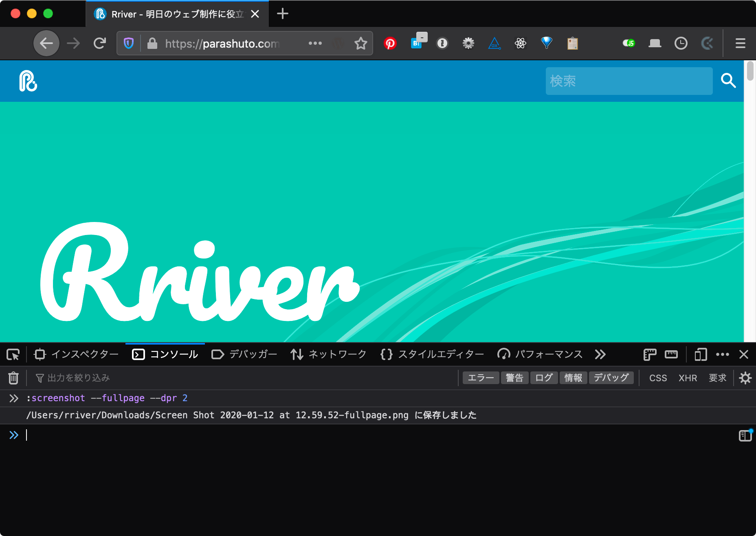Image resolution: width=756 pixels, height=536 pixels.
Task: Close the Rriver tab
Action: (255, 14)
